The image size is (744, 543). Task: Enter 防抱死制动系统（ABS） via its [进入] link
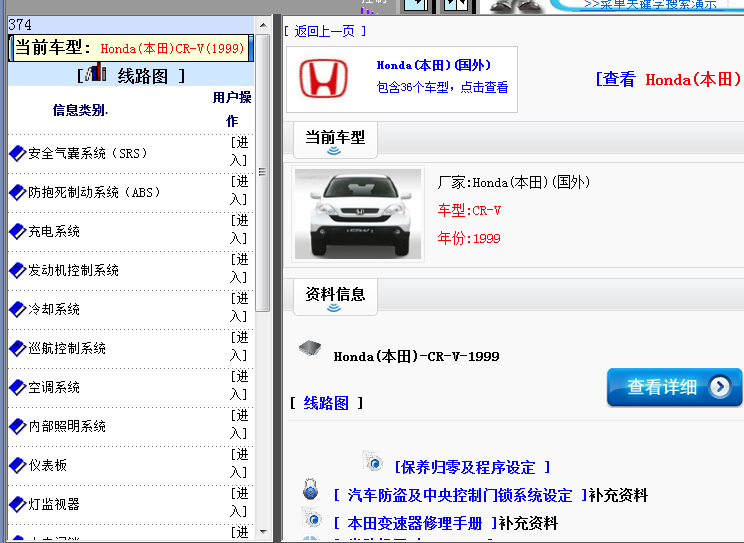(x=240, y=190)
